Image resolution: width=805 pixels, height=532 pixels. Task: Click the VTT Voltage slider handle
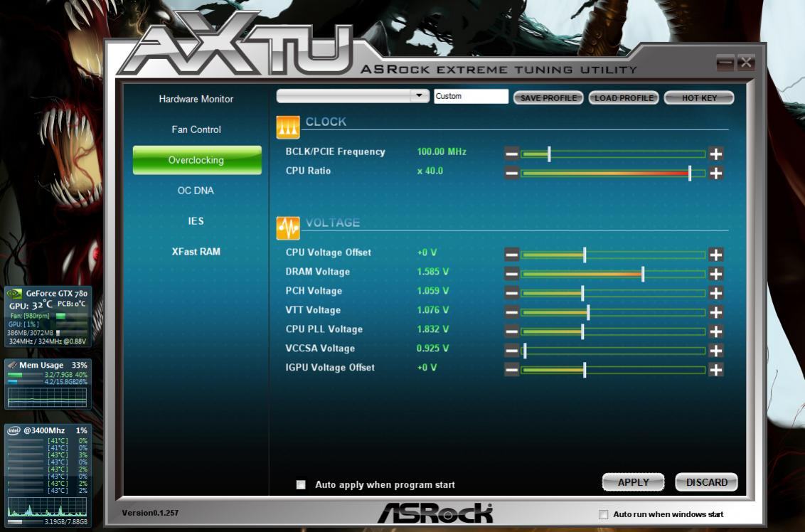[x=588, y=312]
